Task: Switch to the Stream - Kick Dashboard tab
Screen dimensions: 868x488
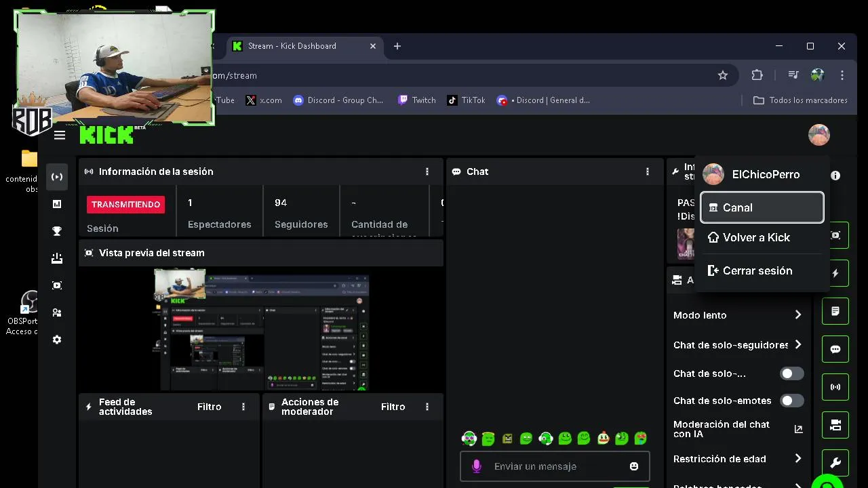Action: tap(304, 46)
